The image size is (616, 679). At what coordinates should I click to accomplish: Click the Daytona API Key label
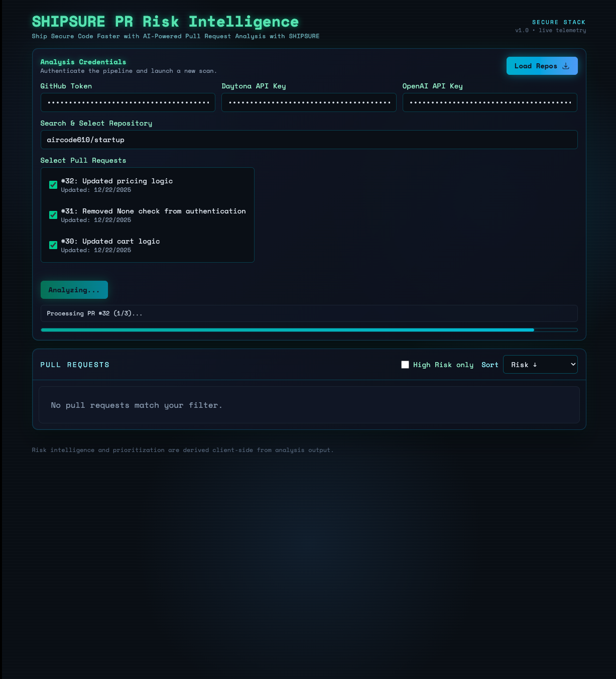point(254,86)
